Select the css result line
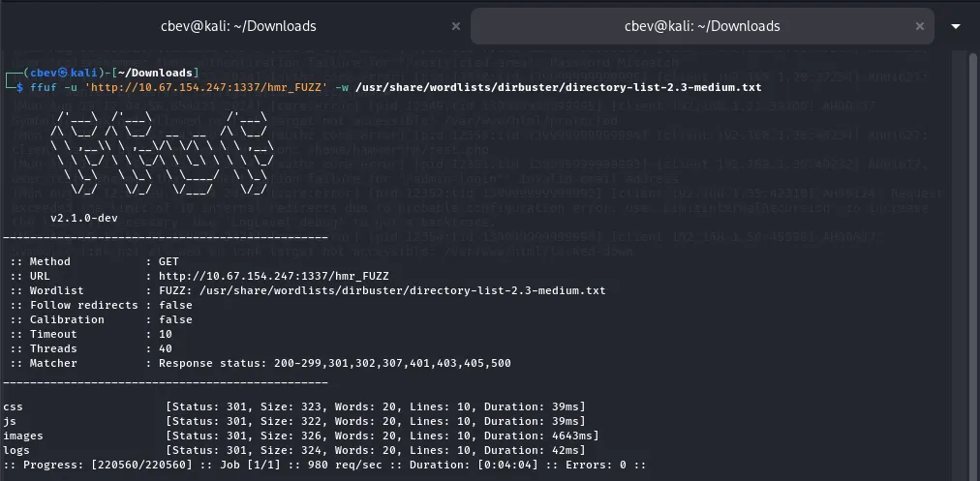The width and height of the screenshot is (980, 481). click(293, 406)
